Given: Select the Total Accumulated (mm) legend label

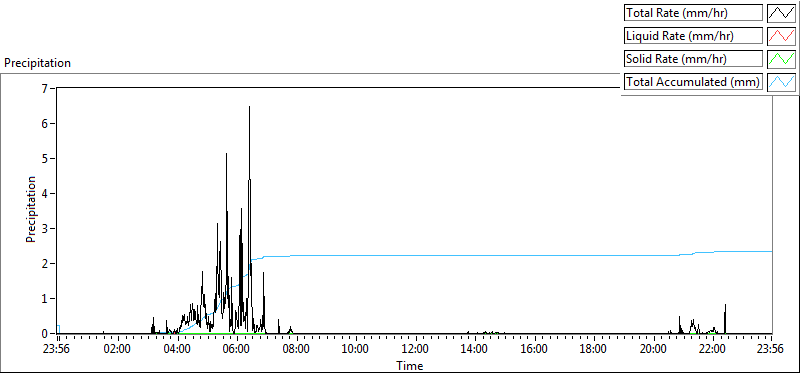Looking at the screenshot, I should [693, 81].
